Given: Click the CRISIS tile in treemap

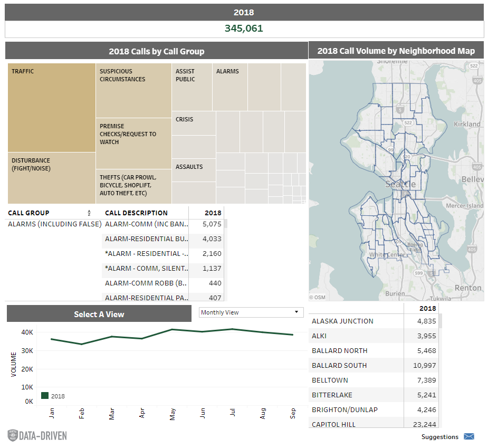Looking at the screenshot, I should pyautogui.click(x=194, y=123).
